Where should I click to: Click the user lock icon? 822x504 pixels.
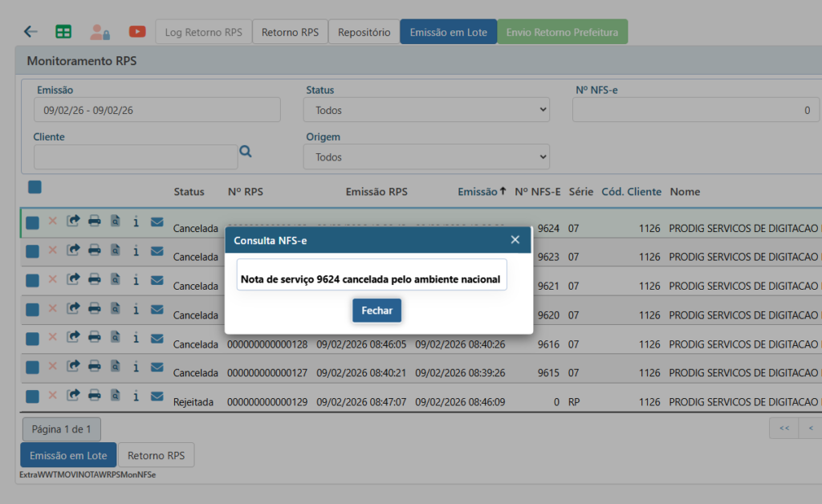pyautogui.click(x=100, y=32)
